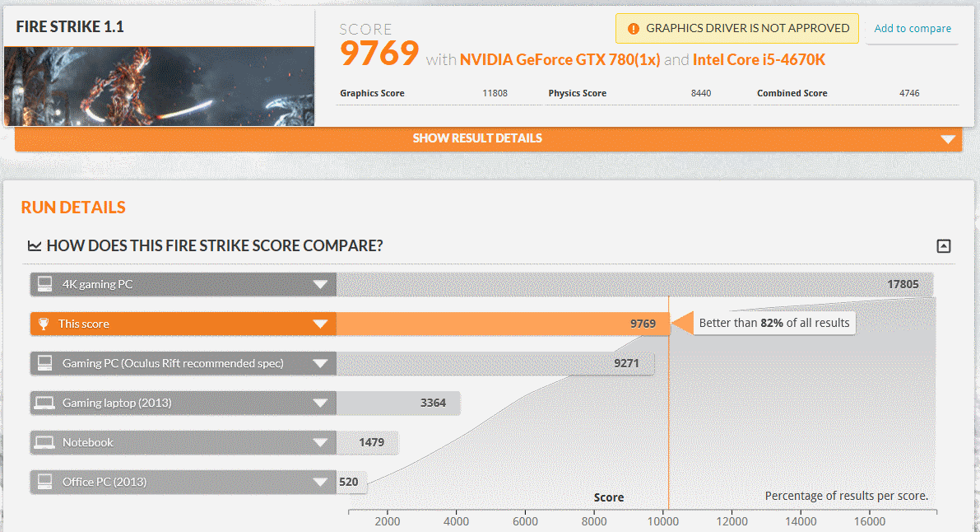Click the Notebook laptop icon

(x=44, y=442)
